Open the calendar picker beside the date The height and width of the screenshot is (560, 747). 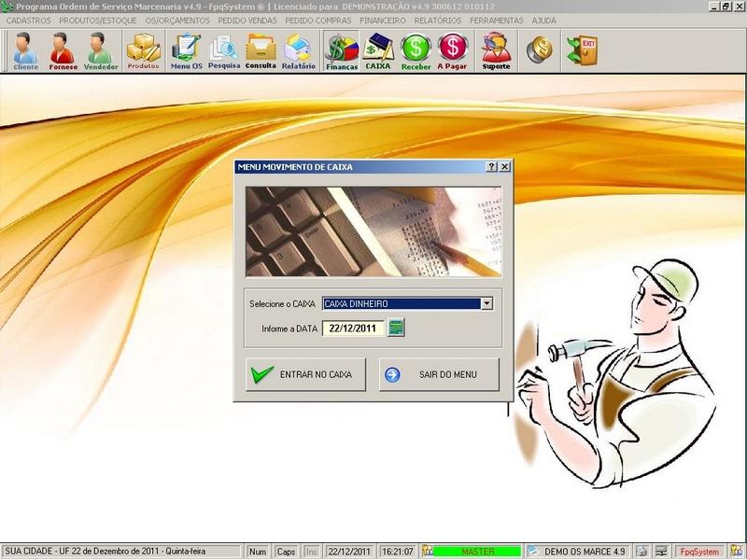click(x=396, y=329)
